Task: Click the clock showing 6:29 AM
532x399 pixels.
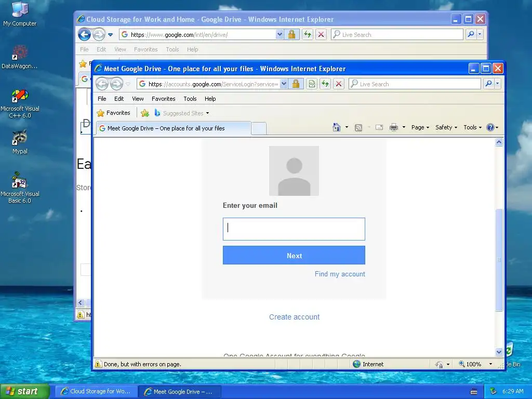Action: [x=513, y=391]
